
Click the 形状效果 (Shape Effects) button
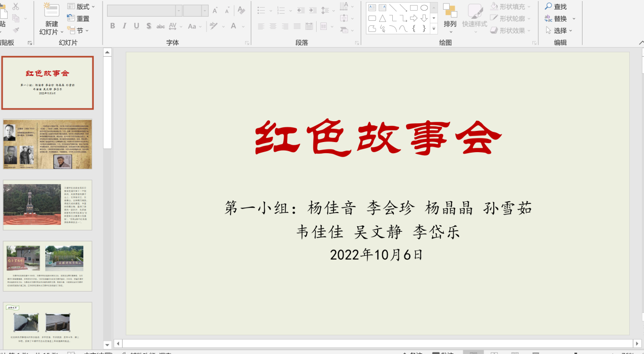pyautogui.click(x=512, y=30)
